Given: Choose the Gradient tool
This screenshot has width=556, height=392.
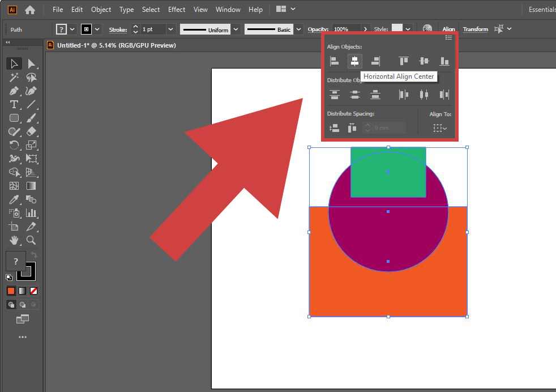Looking at the screenshot, I should [x=31, y=186].
